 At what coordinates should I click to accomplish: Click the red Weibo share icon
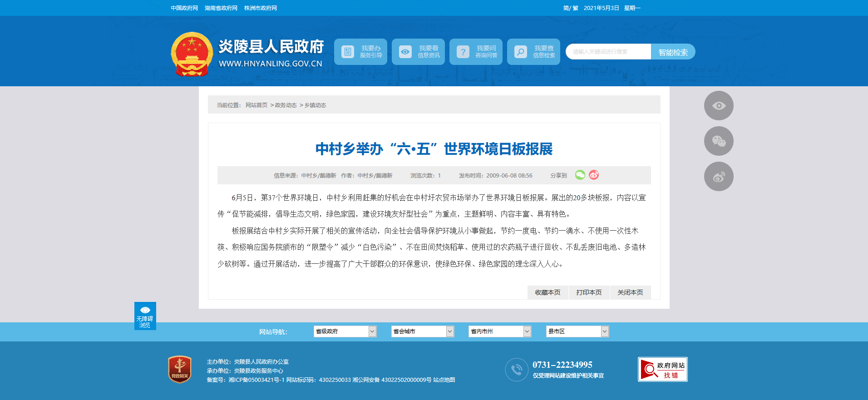[x=594, y=175]
